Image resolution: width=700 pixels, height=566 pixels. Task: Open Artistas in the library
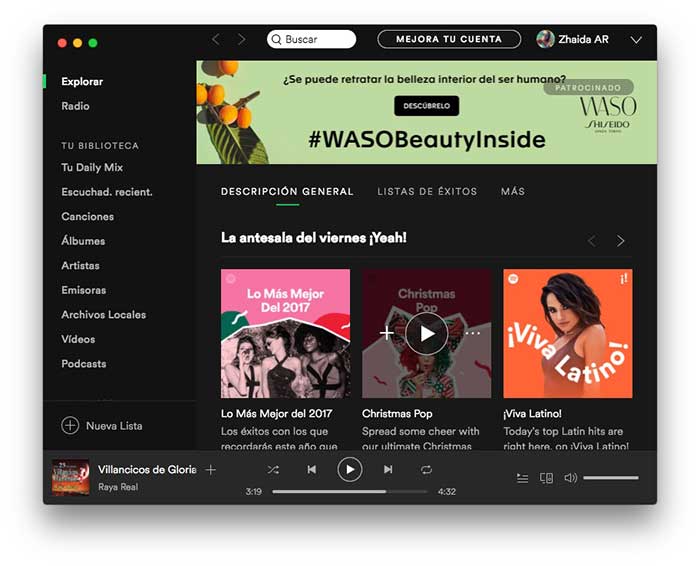pyautogui.click(x=80, y=266)
